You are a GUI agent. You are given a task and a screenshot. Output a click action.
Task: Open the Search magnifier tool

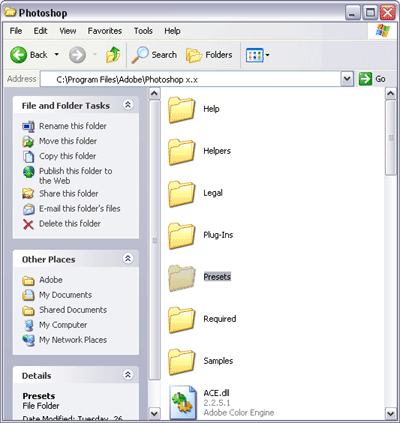point(140,55)
